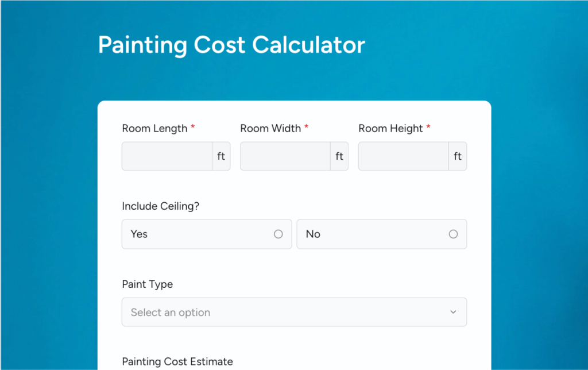Viewport: 588px width, 370px height.
Task: Click the Painting Cost Estimate heading
Action: coord(177,361)
